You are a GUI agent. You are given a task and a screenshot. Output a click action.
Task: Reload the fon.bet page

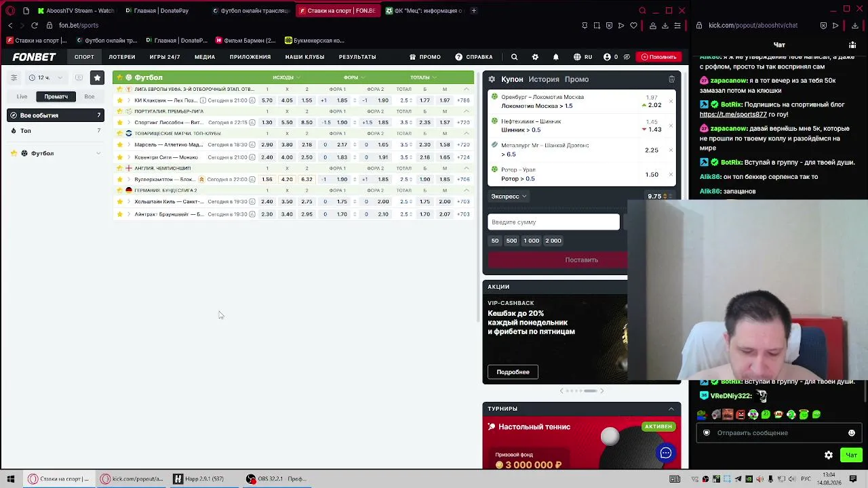34,26
